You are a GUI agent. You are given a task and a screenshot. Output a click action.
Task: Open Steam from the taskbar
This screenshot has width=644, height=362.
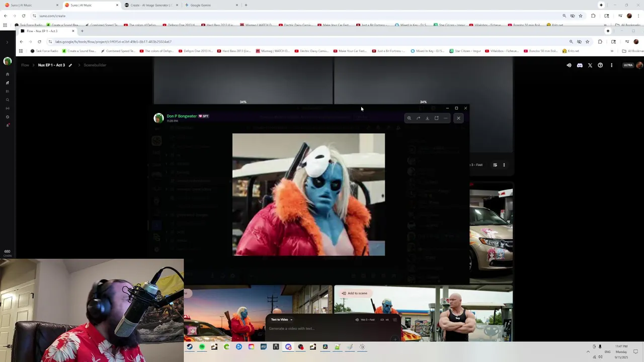(190, 347)
